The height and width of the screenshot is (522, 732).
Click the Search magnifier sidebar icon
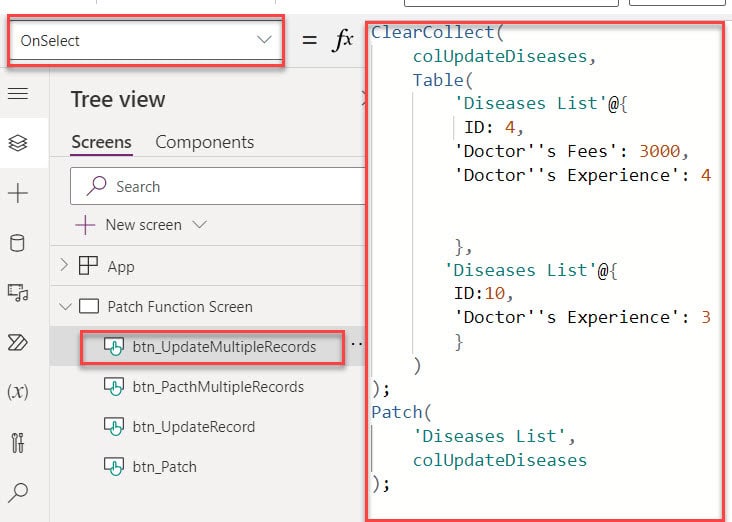tap(18, 492)
